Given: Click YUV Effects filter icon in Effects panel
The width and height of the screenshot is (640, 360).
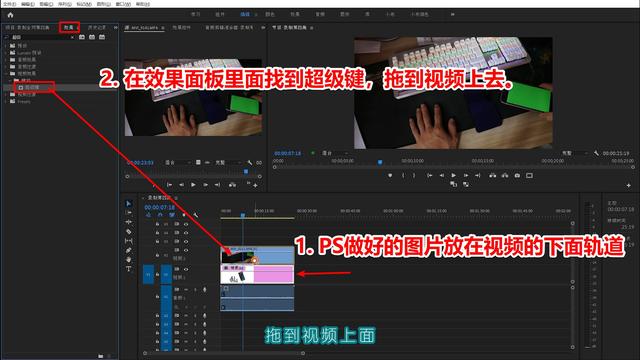Looking at the screenshot, I should coord(102,37).
